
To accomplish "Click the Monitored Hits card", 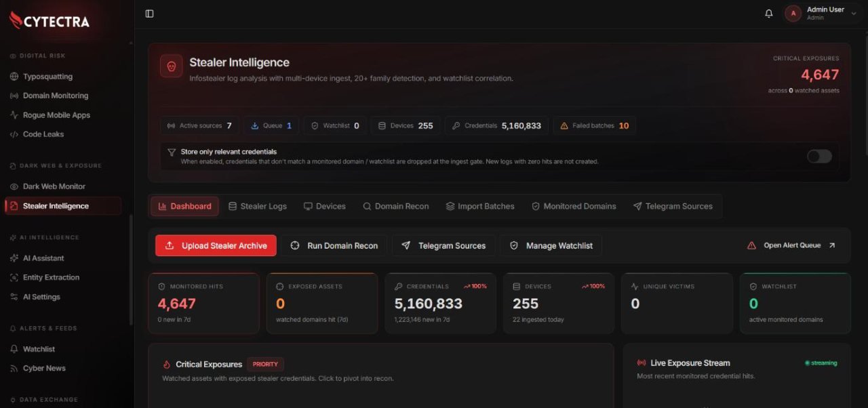I will [x=203, y=304].
